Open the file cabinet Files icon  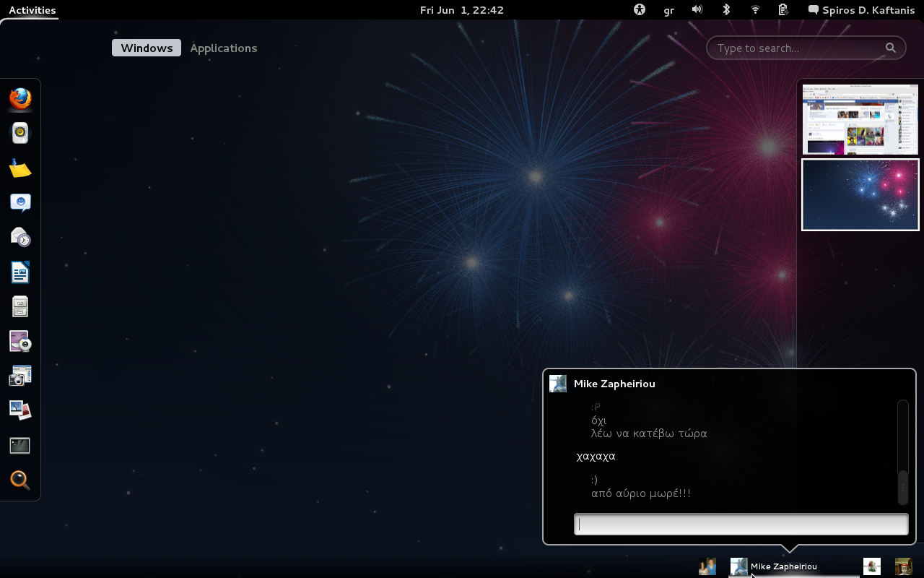[20, 306]
